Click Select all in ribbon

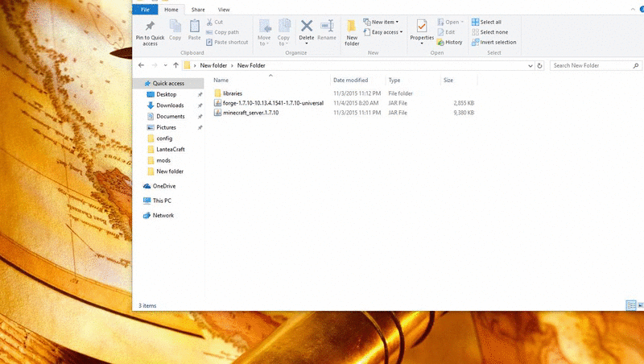tap(487, 23)
